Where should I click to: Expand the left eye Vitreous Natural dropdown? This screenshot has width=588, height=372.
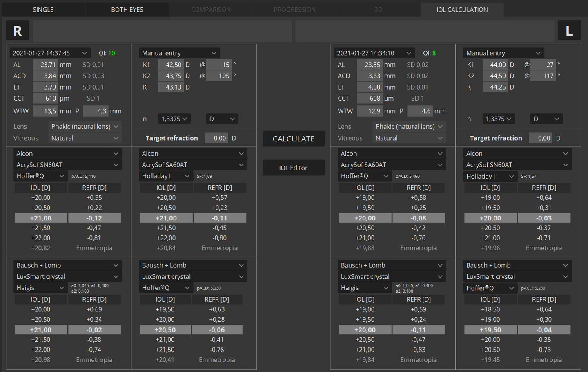pos(409,138)
